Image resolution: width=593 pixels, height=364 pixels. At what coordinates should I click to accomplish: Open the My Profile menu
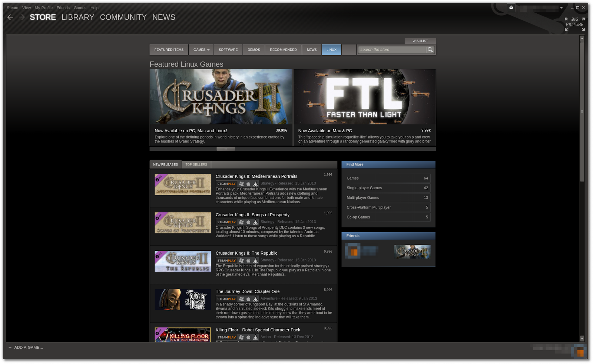[43, 7]
